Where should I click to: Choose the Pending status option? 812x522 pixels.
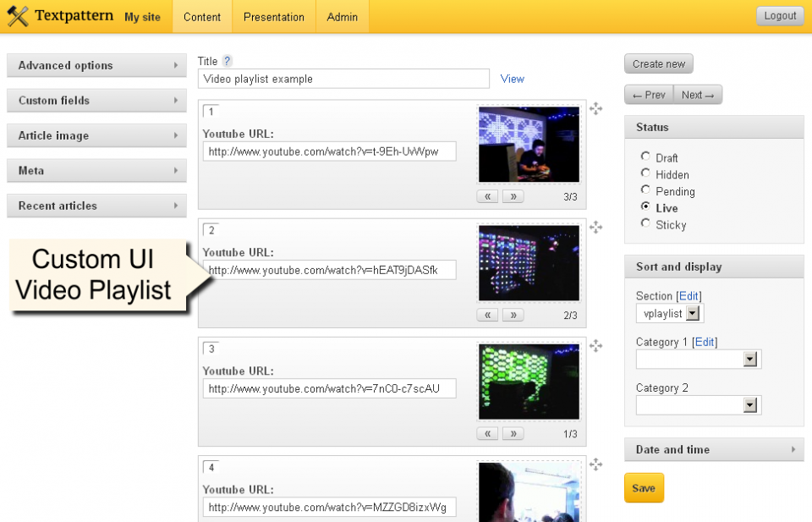point(645,191)
